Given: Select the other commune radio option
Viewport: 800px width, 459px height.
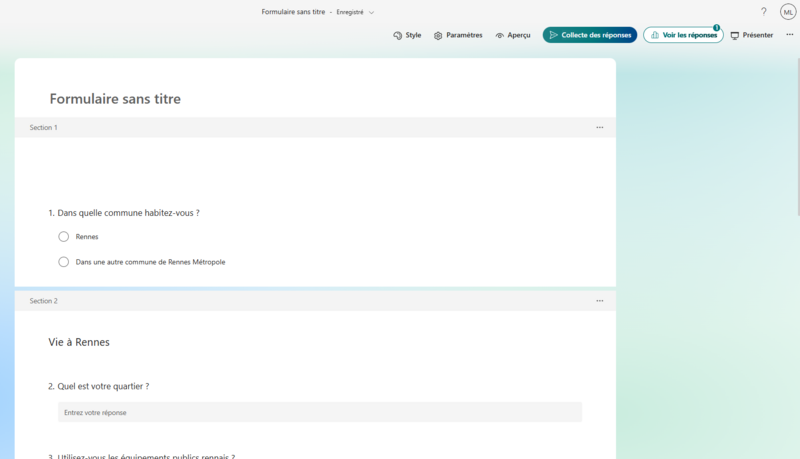Looking at the screenshot, I should (64, 262).
